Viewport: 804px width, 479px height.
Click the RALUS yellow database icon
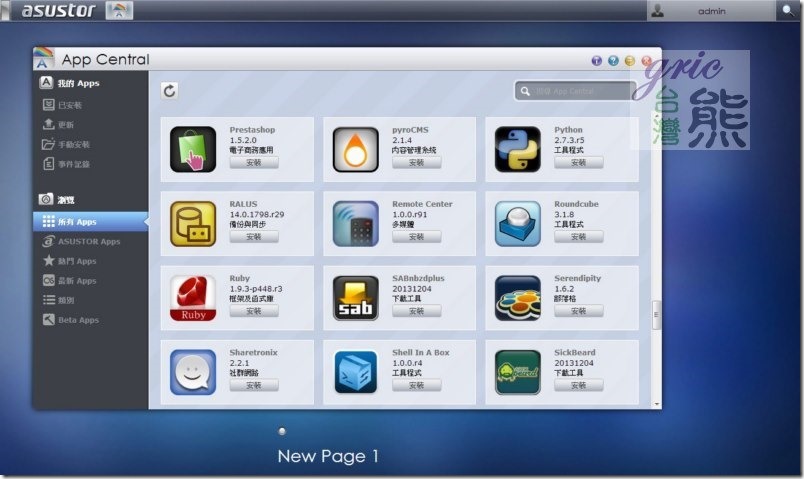pos(193,224)
